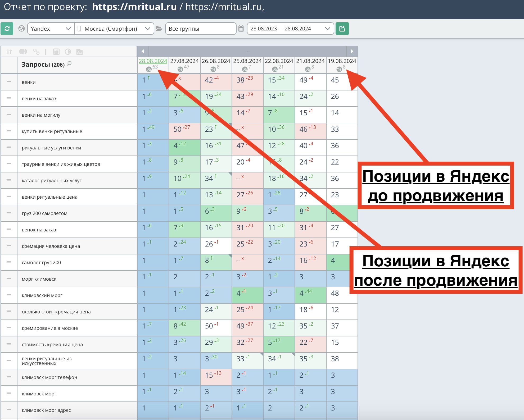
Task: Click the 27.08.2024 column header
Action: point(184,61)
